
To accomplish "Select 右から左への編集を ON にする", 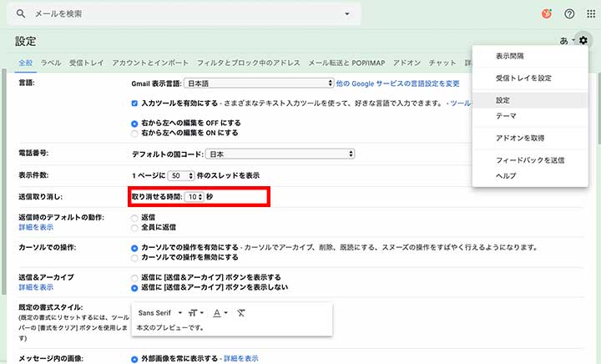I will point(134,134).
